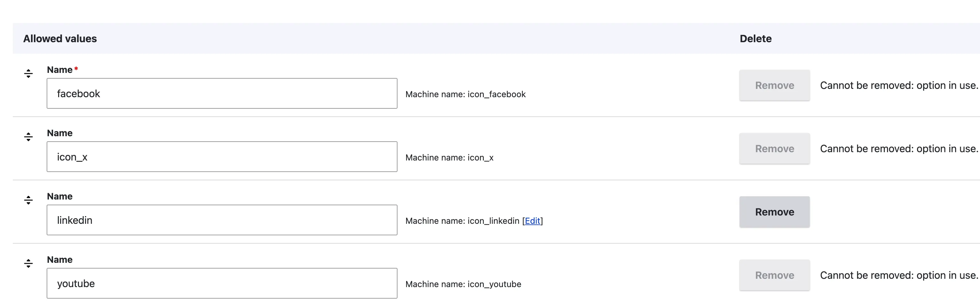Click the 'Cannot be removed' message for icon_x
Viewport: 980px width, 305px height.
click(x=898, y=149)
